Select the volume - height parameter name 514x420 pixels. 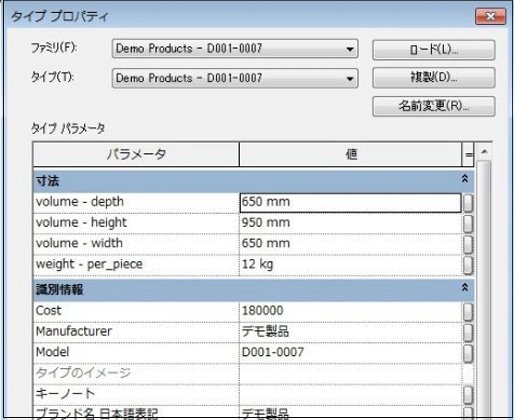[x=137, y=223]
